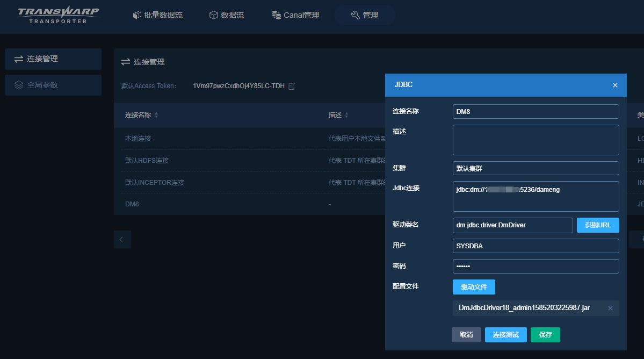Remove the DmJdbcDriver18 jar file

pyautogui.click(x=610, y=308)
